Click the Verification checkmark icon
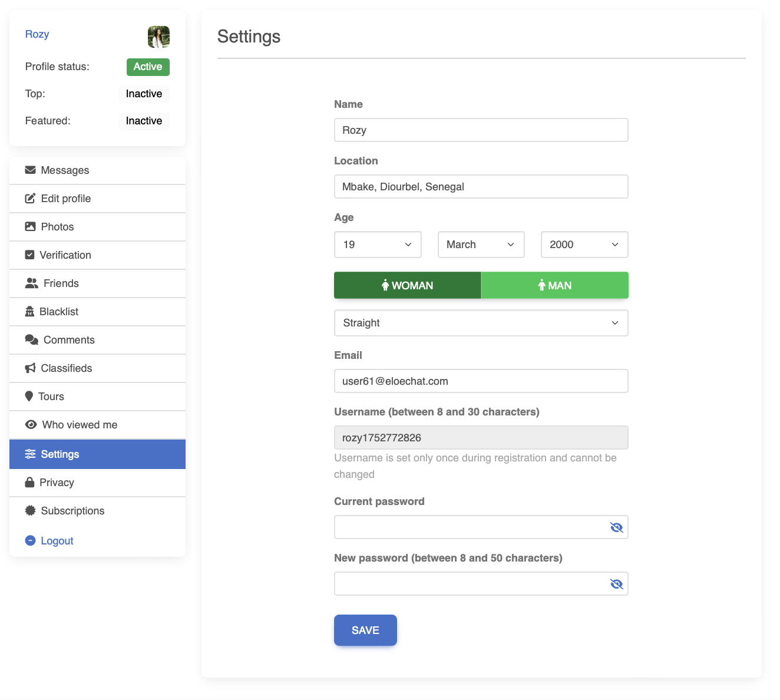The height and width of the screenshot is (700, 780). coord(29,255)
